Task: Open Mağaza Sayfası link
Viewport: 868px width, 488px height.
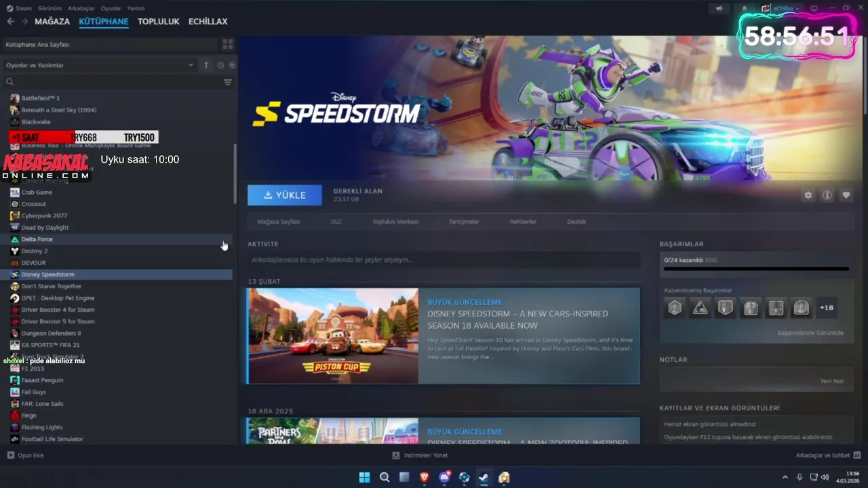Action: pos(279,222)
